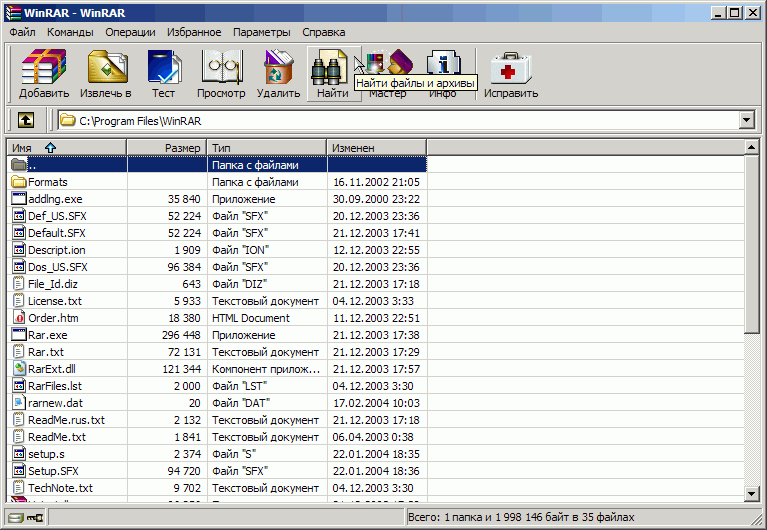The width and height of the screenshot is (767, 530).
Task: Sort by the Тип column header
Action: (267, 148)
